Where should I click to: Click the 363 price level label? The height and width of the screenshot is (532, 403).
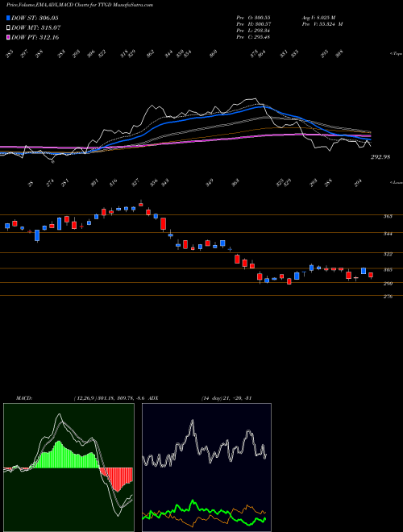[388, 216]
